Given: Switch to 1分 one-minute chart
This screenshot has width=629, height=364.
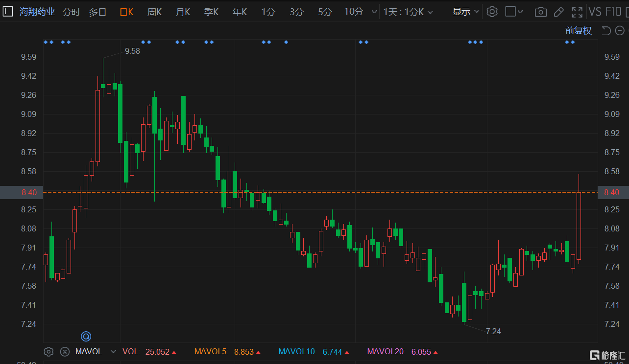Looking at the screenshot, I should point(268,12).
